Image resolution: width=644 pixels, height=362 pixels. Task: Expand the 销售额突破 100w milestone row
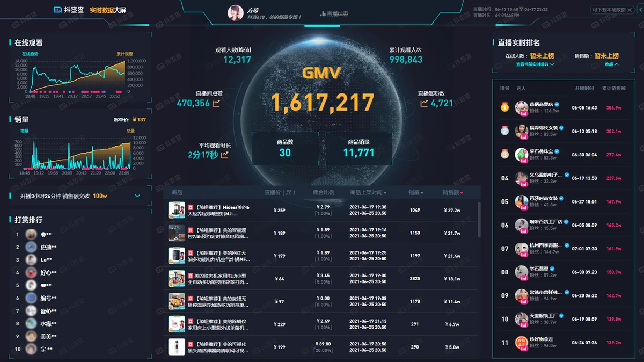pyautogui.click(x=137, y=196)
